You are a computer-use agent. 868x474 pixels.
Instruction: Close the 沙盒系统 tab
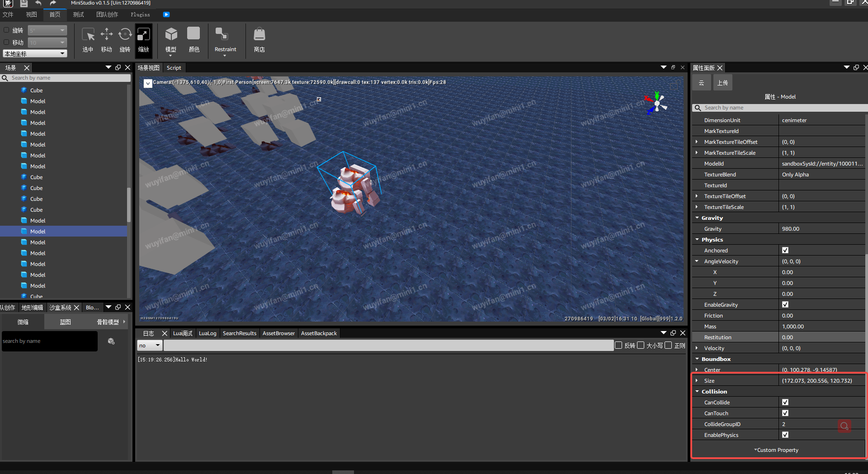point(76,308)
